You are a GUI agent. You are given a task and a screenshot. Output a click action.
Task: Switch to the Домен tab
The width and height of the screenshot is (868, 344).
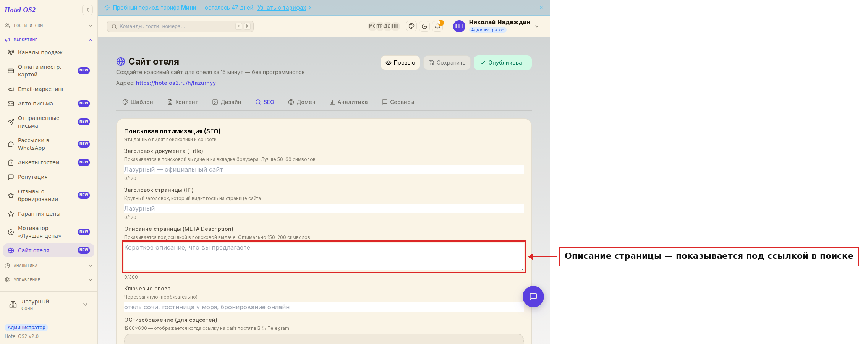tap(302, 102)
